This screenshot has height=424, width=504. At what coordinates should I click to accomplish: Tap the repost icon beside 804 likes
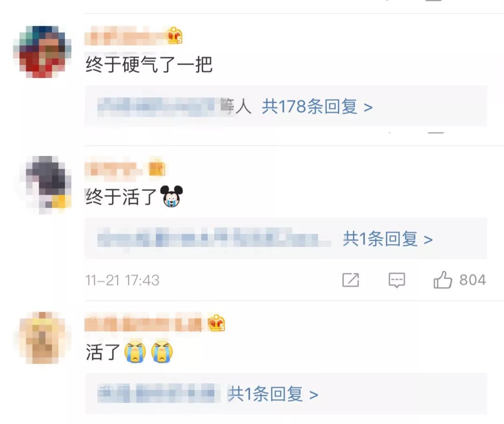tap(350, 280)
